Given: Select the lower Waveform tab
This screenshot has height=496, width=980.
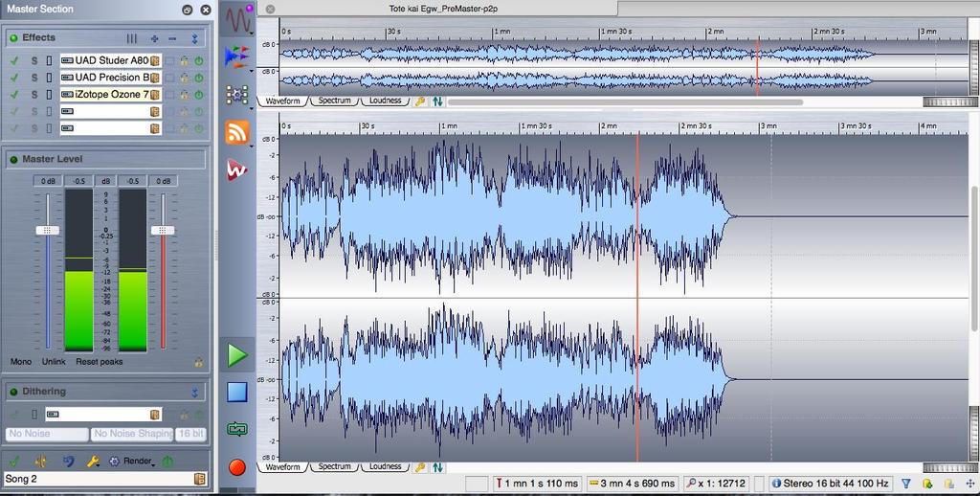Looking at the screenshot, I should click(x=282, y=467).
